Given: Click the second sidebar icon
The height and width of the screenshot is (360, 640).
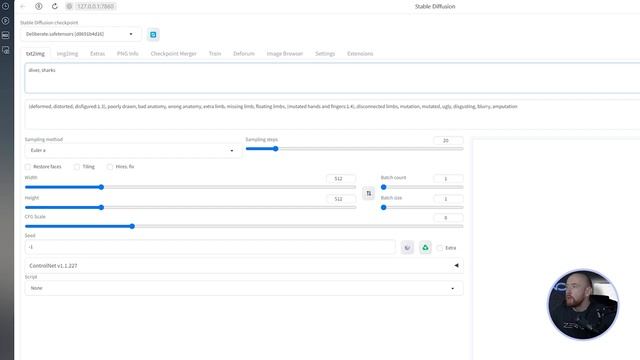Looking at the screenshot, I should click(x=6, y=20).
